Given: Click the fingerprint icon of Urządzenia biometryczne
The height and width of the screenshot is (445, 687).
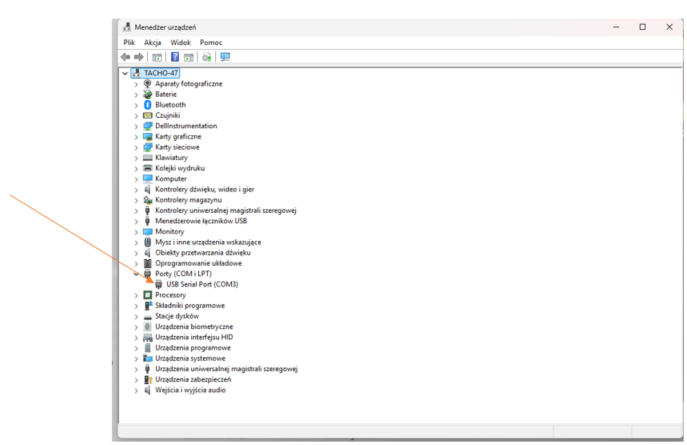Looking at the screenshot, I should (x=148, y=327).
